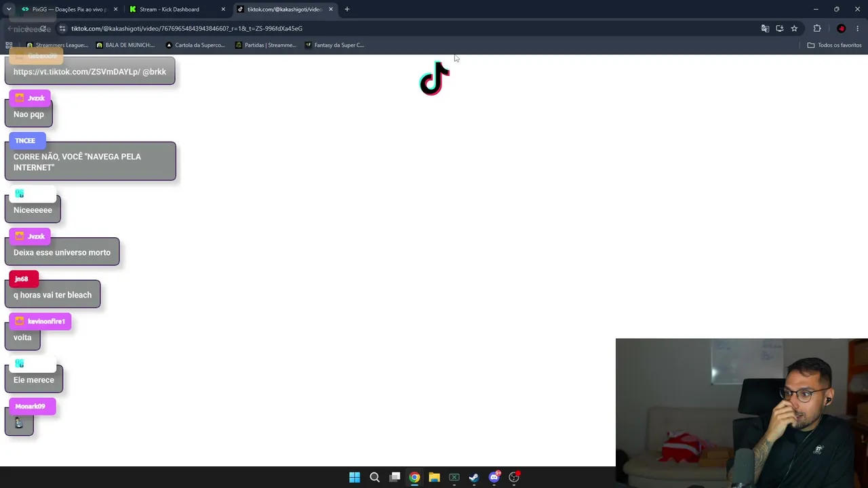Open Steam from the taskbar
868x488 pixels.
474,477
